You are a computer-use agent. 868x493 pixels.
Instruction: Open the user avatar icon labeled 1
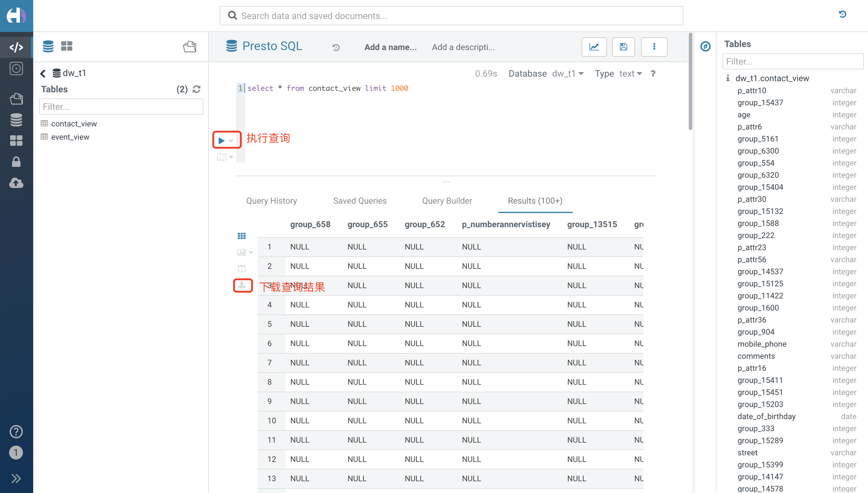click(x=16, y=453)
